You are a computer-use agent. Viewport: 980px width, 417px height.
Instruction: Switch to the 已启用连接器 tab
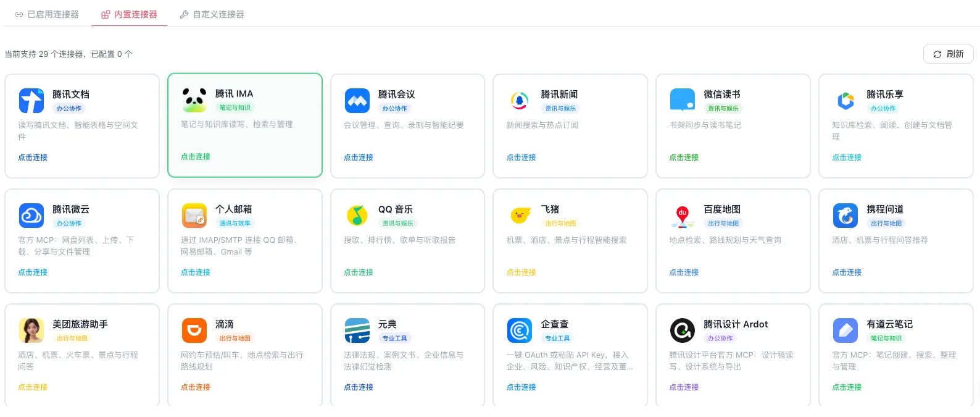point(47,14)
